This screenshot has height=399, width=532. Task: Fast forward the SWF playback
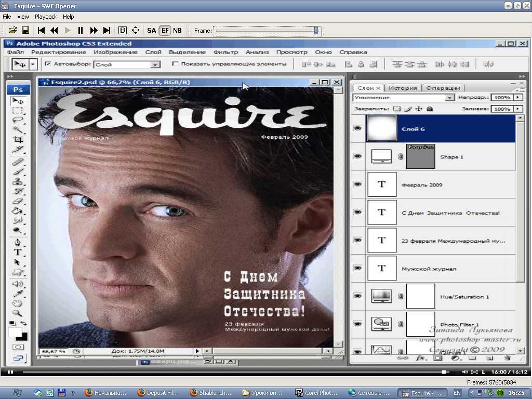point(94,30)
